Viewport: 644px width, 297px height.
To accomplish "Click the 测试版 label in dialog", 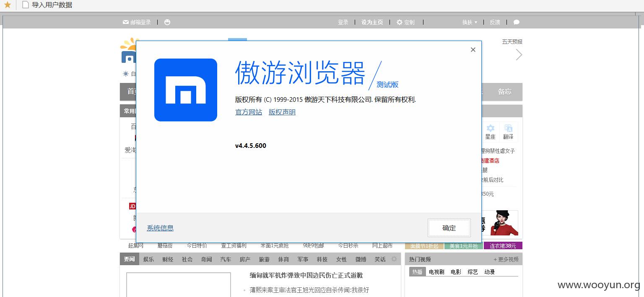I will tap(387, 84).
